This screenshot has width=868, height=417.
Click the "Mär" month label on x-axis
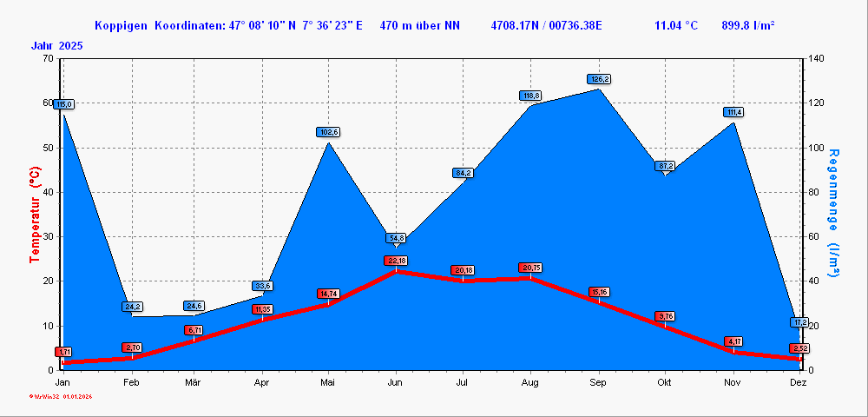click(194, 382)
